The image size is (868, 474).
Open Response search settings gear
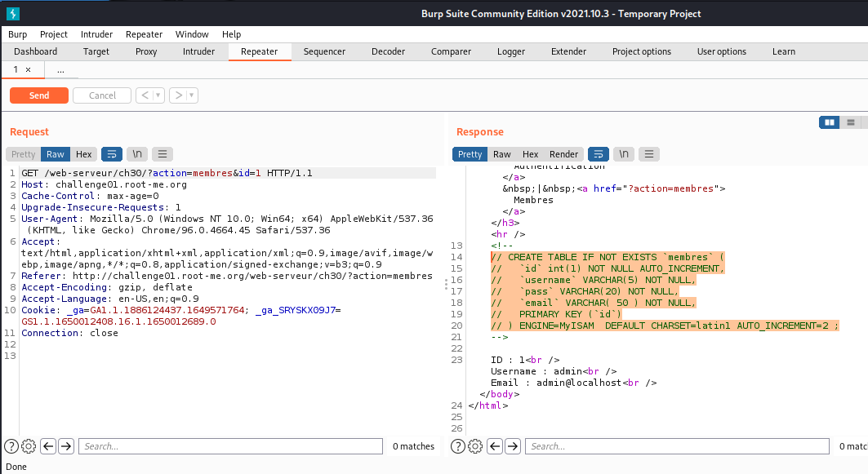pos(475,446)
